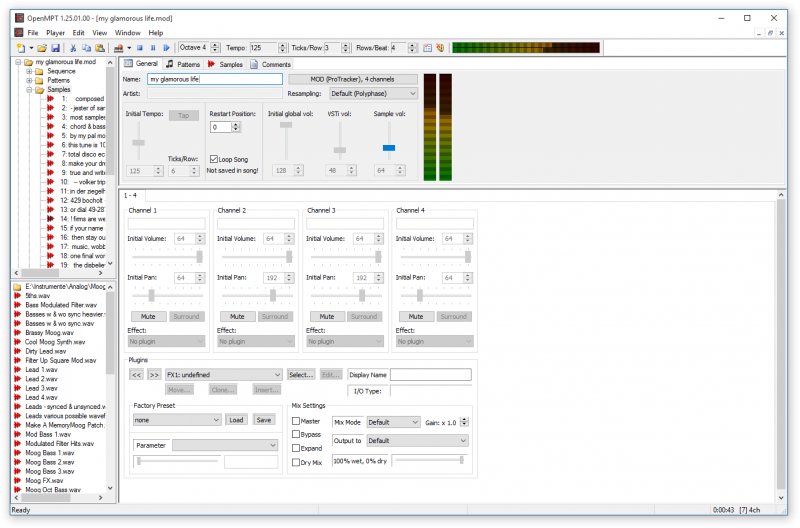The width and height of the screenshot is (800, 528).
Task: Open the Factory Preset dropdown
Action: click(177, 420)
